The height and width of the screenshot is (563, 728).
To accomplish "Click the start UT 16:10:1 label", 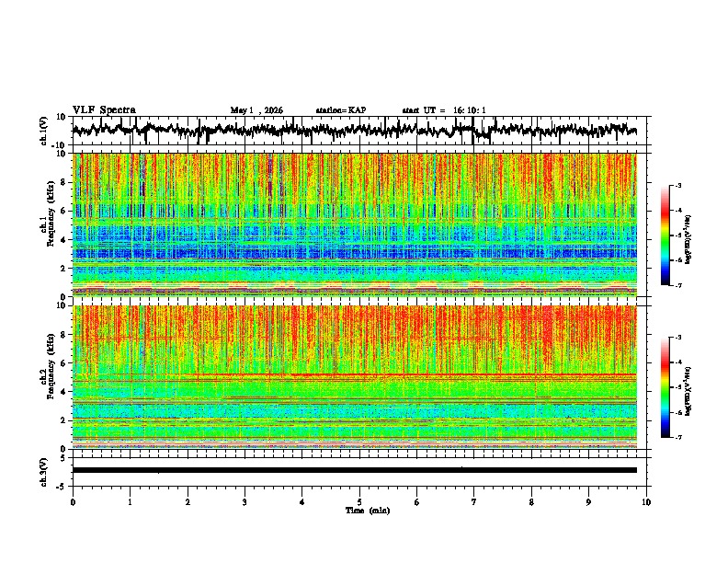I will pos(444,110).
